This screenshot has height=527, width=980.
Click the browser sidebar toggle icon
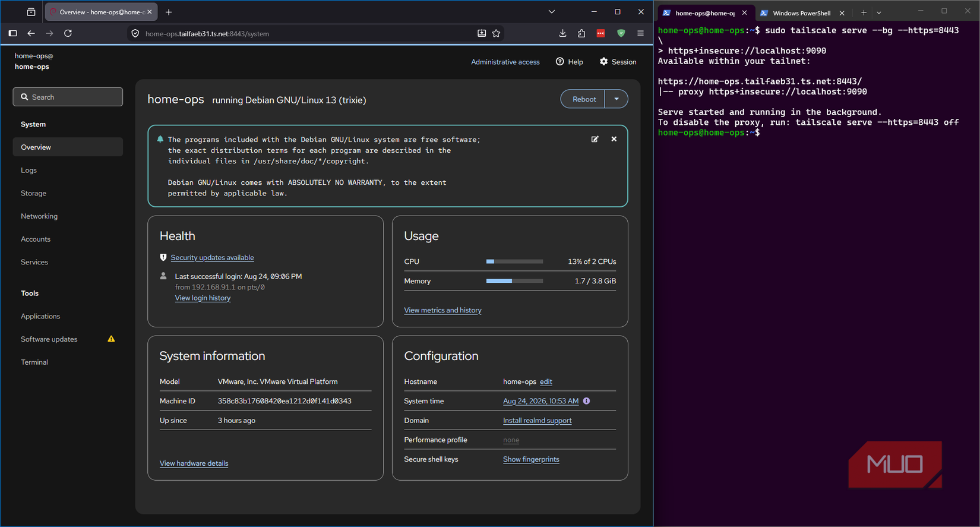click(12, 33)
